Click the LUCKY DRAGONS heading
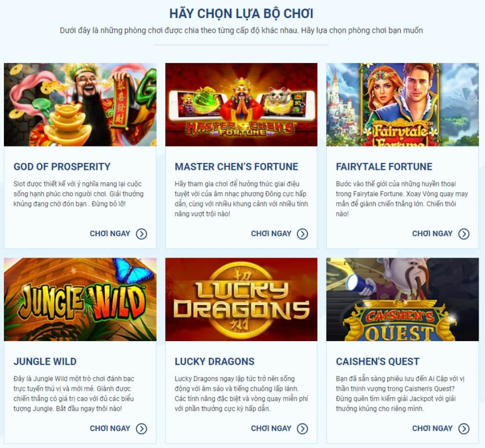The width and height of the screenshot is (485, 448). (x=214, y=361)
